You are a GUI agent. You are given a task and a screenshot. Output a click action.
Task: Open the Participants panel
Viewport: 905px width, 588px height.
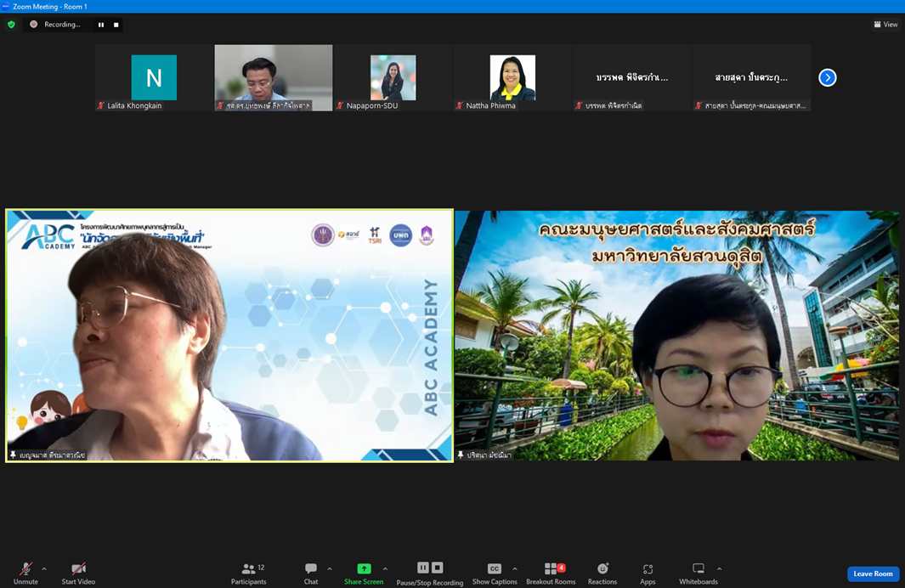[x=248, y=573]
